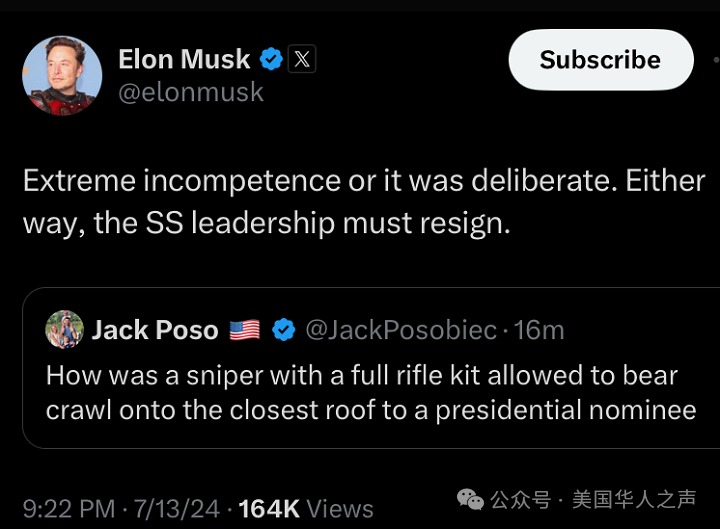The width and height of the screenshot is (720, 529).
Task: Open the @JackPosobiec handle
Action: tap(401, 330)
